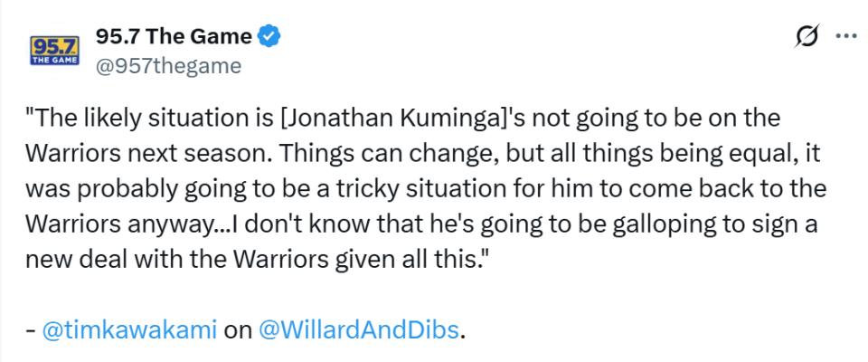Follow the @WillardAndDibs mention link

359,330
